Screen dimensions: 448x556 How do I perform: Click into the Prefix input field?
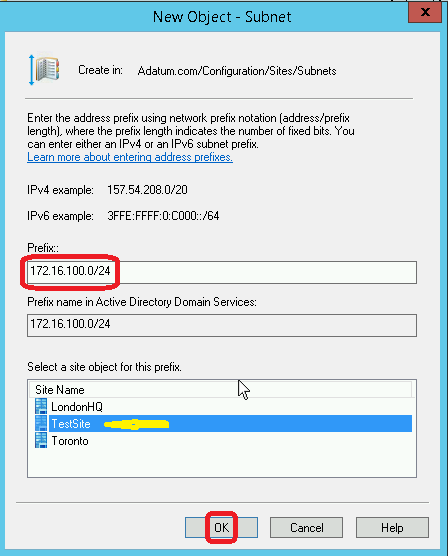[x=222, y=272]
